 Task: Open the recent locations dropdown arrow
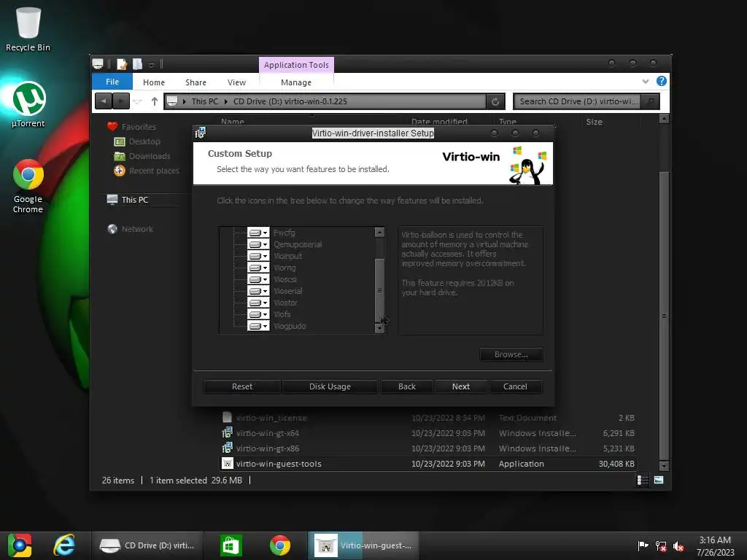(138, 101)
